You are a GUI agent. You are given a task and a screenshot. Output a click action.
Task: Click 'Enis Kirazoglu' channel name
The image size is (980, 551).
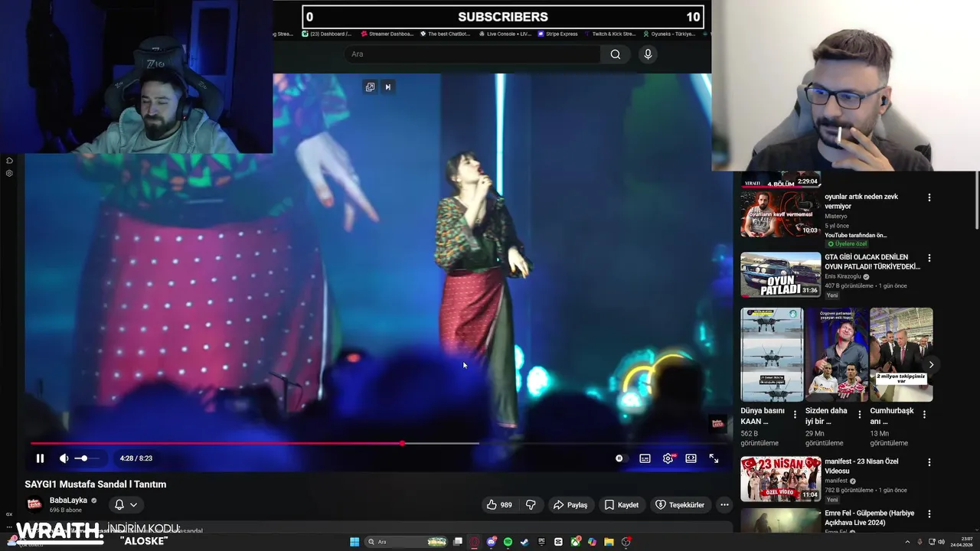click(x=843, y=276)
